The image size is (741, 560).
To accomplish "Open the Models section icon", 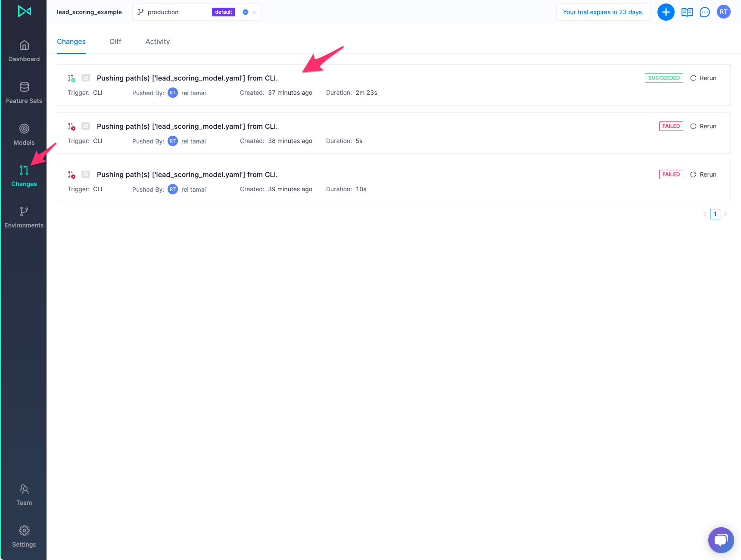I will pyautogui.click(x=24, y=128).
